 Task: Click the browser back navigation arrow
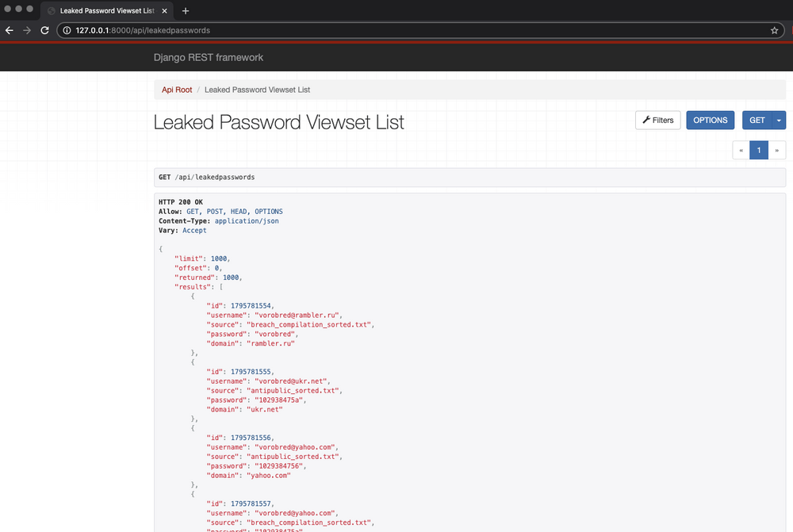point(9,30)
